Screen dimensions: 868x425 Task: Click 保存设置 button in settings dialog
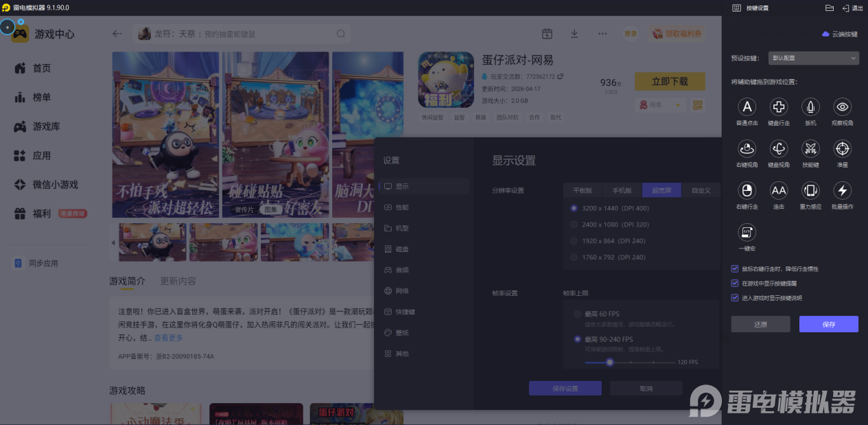click(x=565, y=389)
